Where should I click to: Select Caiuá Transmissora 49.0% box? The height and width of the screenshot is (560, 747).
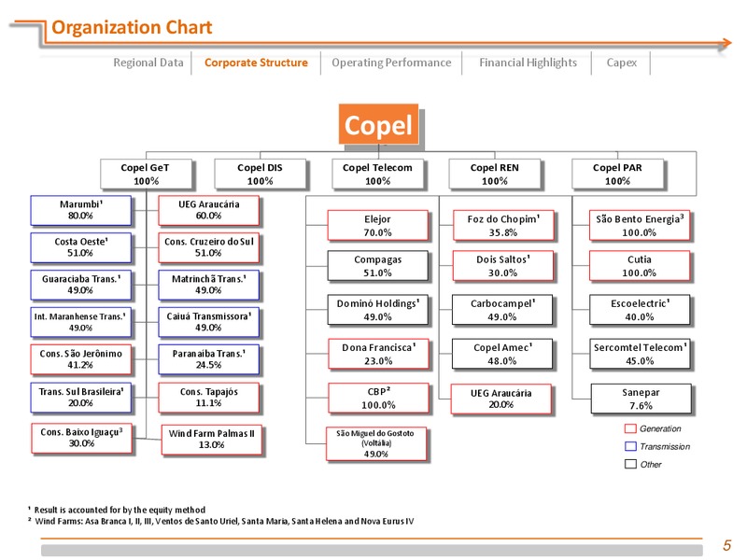pyautogui.click(x=208, y=322)
